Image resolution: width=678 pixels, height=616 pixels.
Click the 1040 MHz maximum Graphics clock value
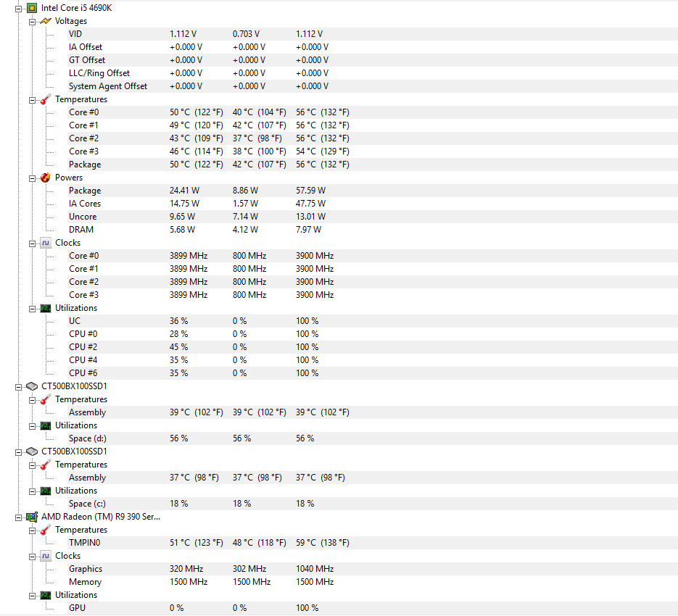click(315, 569)
